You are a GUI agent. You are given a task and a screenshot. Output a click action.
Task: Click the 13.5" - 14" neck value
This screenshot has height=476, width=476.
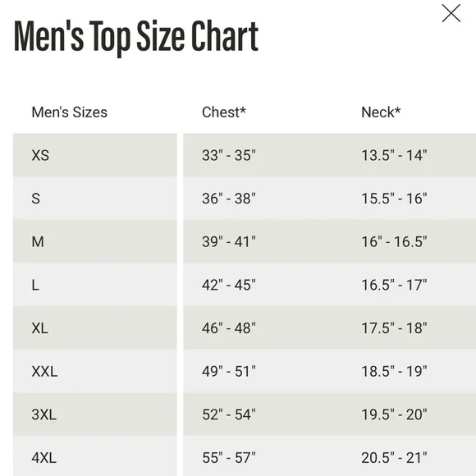point(394,155)
